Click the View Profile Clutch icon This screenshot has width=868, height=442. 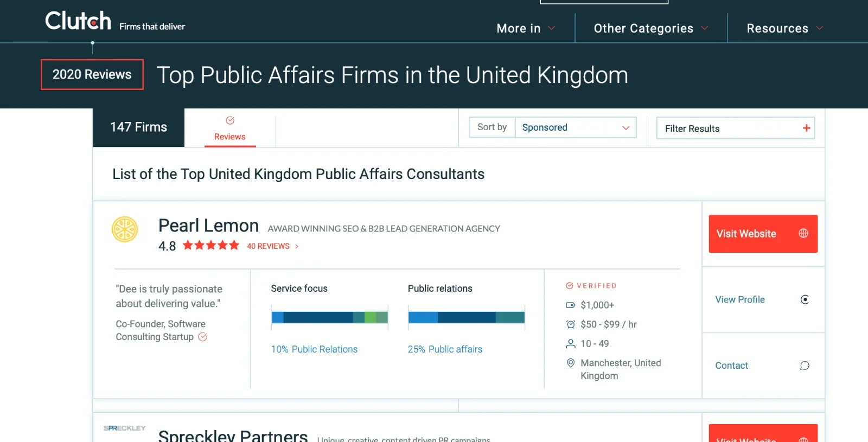pos(805,299)
